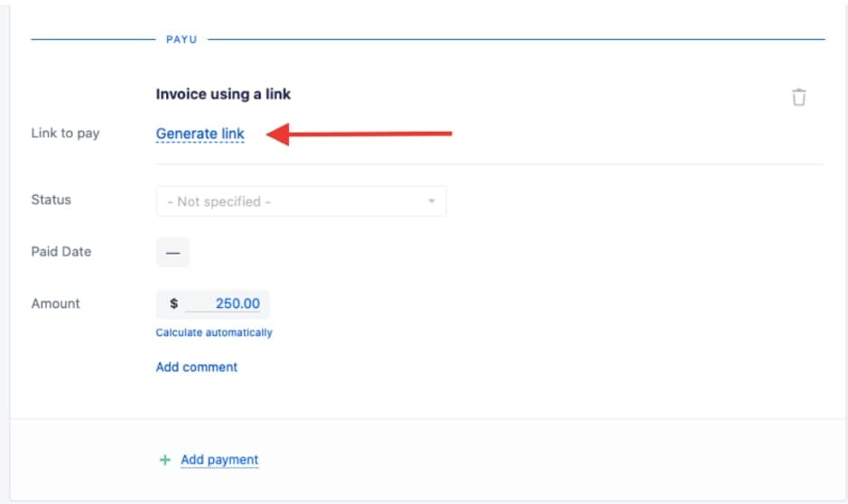Image resolution: width=848 pixels, height=504 pixels.
Task: Click the divider line below Generate link
Action: pos(490,163)
